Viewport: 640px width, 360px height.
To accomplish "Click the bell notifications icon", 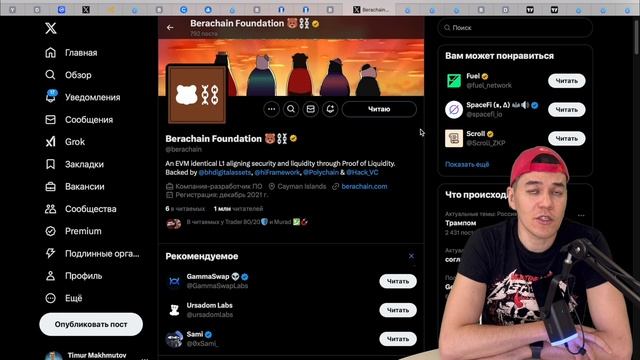I will tap(51, 97).
